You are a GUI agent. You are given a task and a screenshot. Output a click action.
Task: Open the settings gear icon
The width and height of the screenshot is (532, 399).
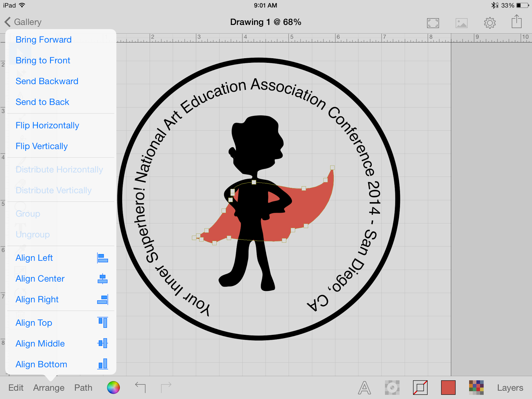(x=490, y=23)
